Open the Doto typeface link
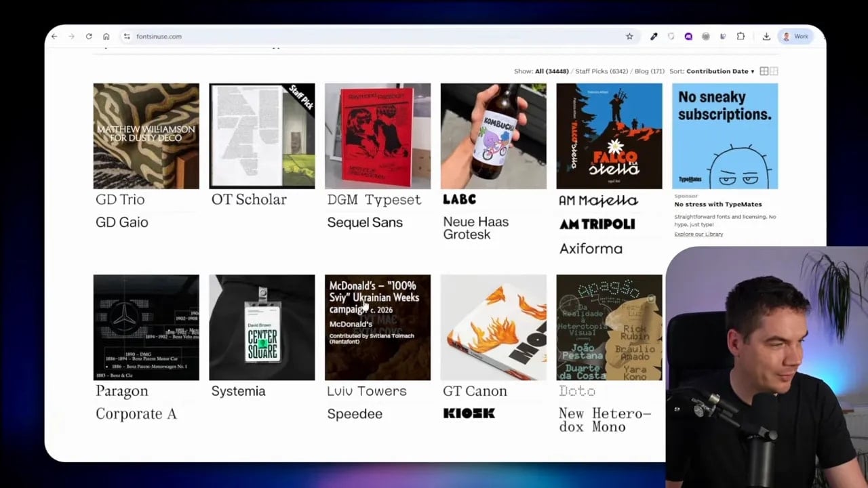This screenshot has height=488, width=868. point(577,391)
